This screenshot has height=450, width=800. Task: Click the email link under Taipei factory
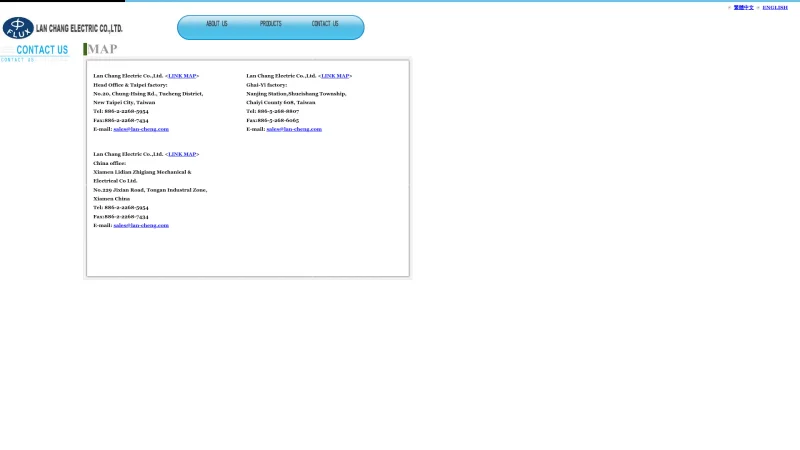click(141, 129)
